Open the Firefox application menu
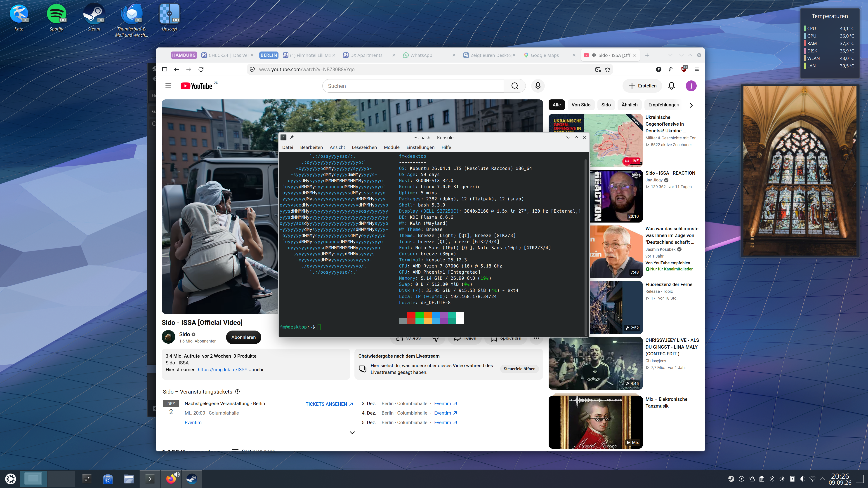Screen dimensions: 868x488 pyautogui.click(x=696, y=69)
